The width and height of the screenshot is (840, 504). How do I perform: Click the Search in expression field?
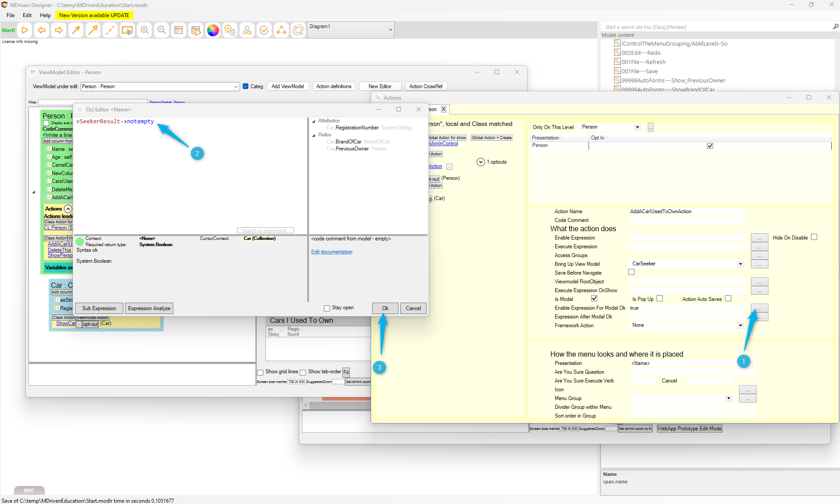click(x=265, y=231)
